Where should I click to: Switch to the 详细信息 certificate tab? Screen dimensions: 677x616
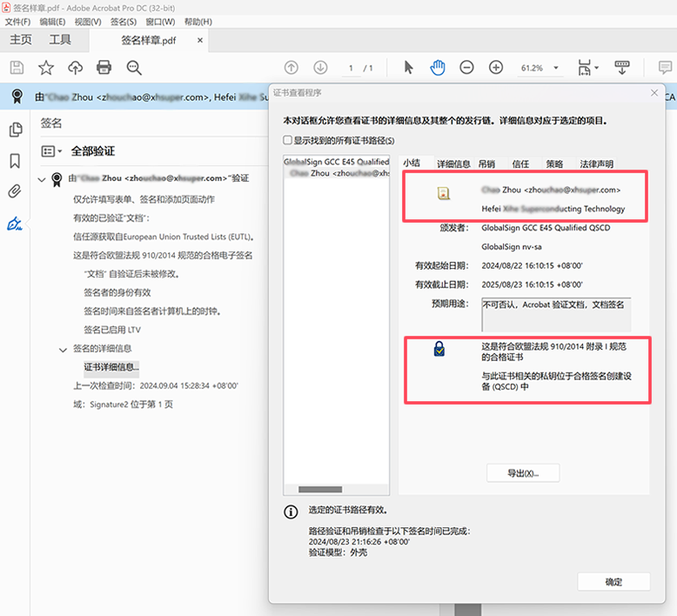pos(453,164)
